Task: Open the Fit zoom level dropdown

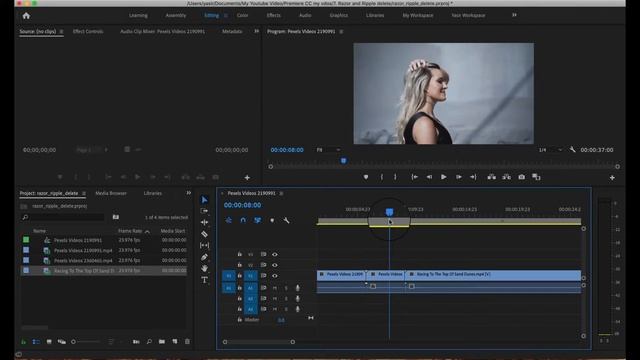Action: [x=328, y=150]
